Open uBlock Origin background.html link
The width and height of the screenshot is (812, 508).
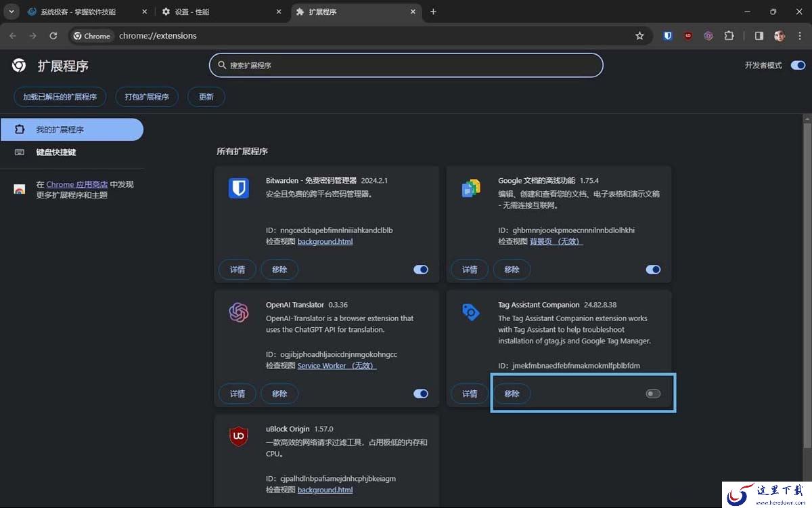pyautogui.click(x=325, y=490)
